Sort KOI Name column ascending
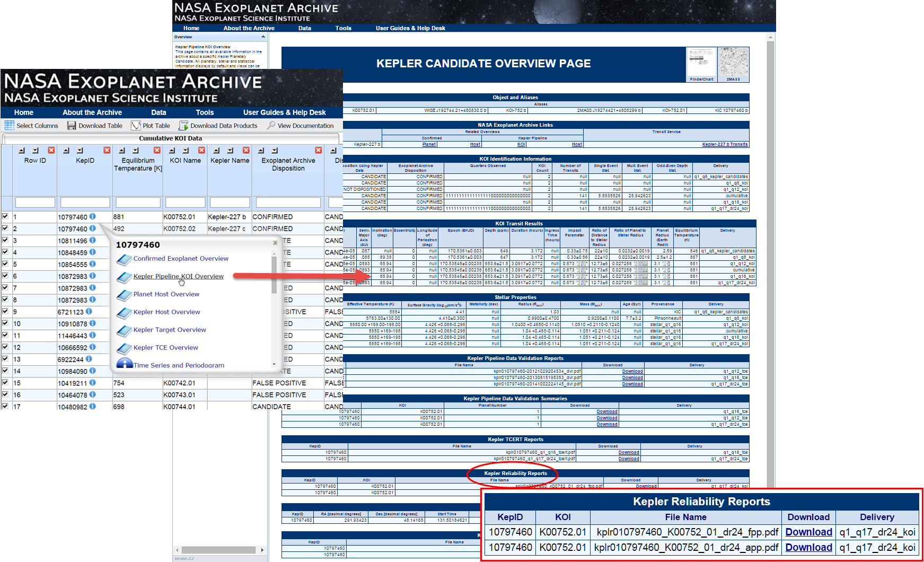 (x=172, y=151)
